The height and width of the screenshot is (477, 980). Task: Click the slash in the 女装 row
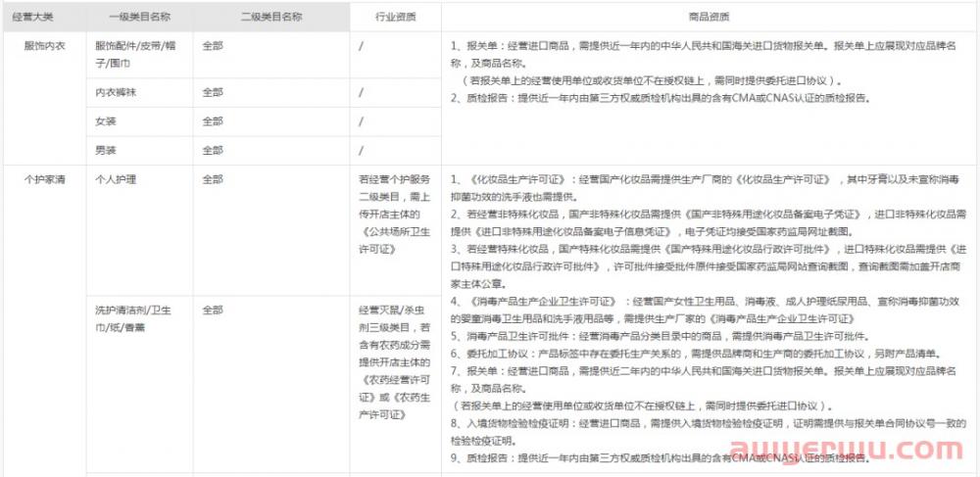pos(362,121)
